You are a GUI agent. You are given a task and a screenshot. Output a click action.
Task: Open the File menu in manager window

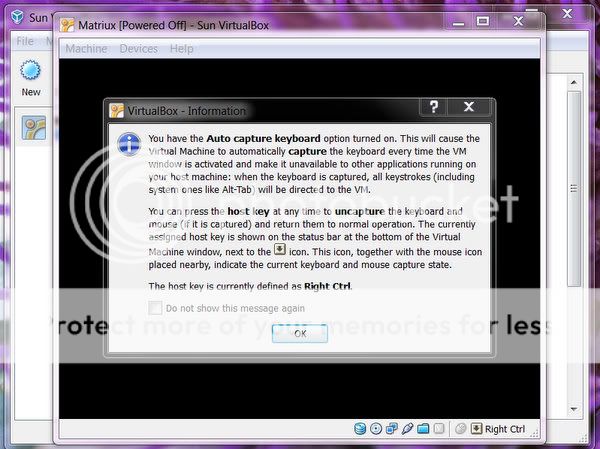point(25,41)
